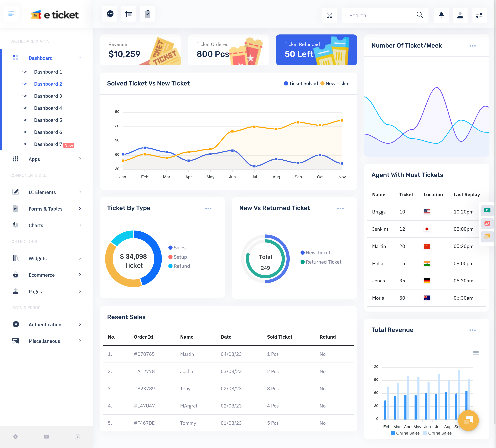Image resolution: width=496 pixels, height=448 pixels.
Task: Open New Vs Returned Ticket options dots
Action: tap(340, 208)
